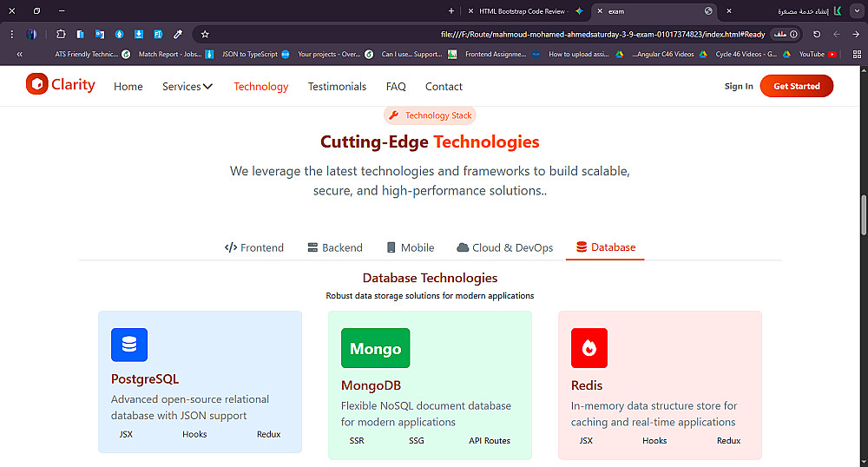Open Your projects - Over... bookmark

tap(335, 54)
